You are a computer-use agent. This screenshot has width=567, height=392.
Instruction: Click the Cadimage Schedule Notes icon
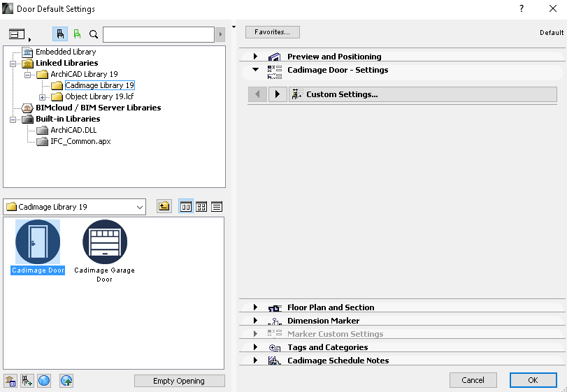point(275,361)
